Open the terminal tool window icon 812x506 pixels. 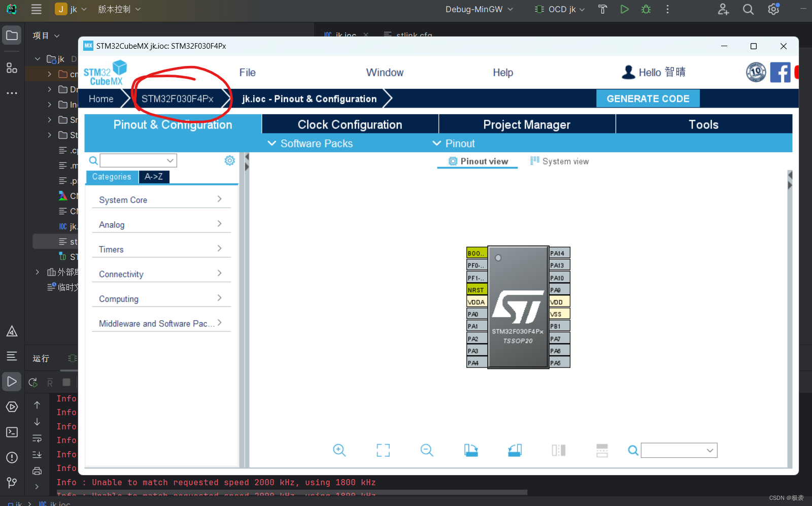pos(12,432)
